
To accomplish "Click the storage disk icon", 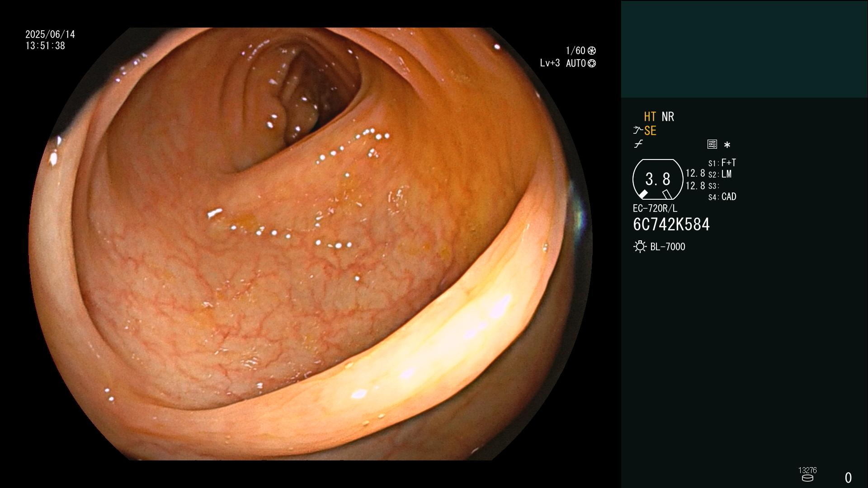I will pyautogui.click(x=807, y=478).
